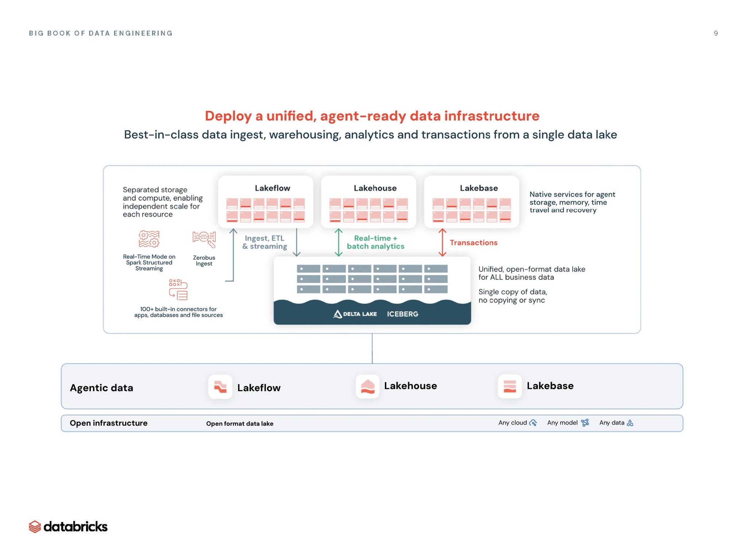Click the Lakeflow compute card at top
This screenshot has height=560, width=747.
pyautogui.click(x=266, y=202)
